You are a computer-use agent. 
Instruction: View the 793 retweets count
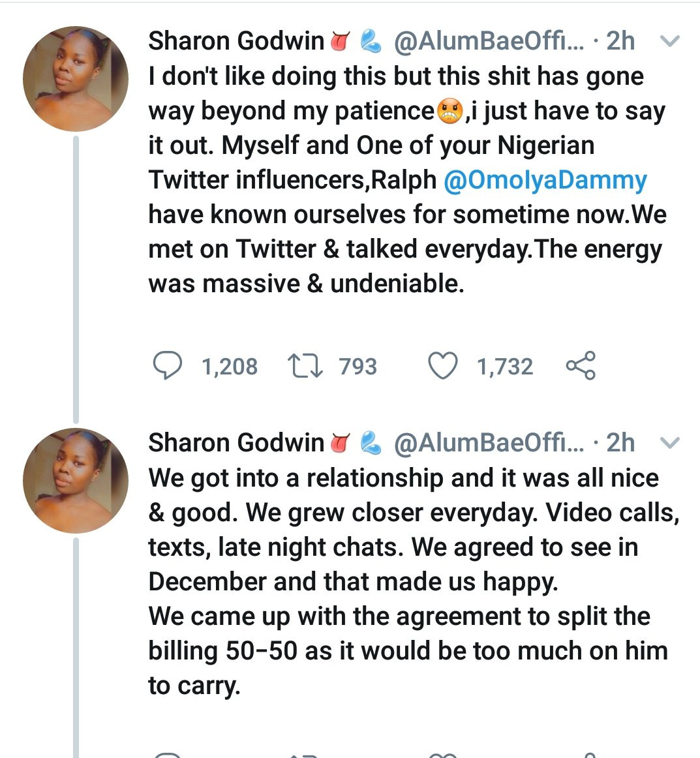358,367
